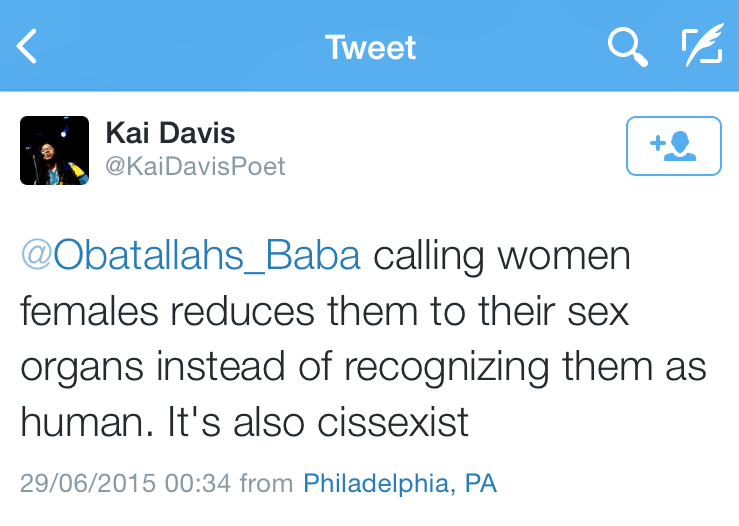
Task: Tap the Kai Davis display name
Action: [170, 133]
